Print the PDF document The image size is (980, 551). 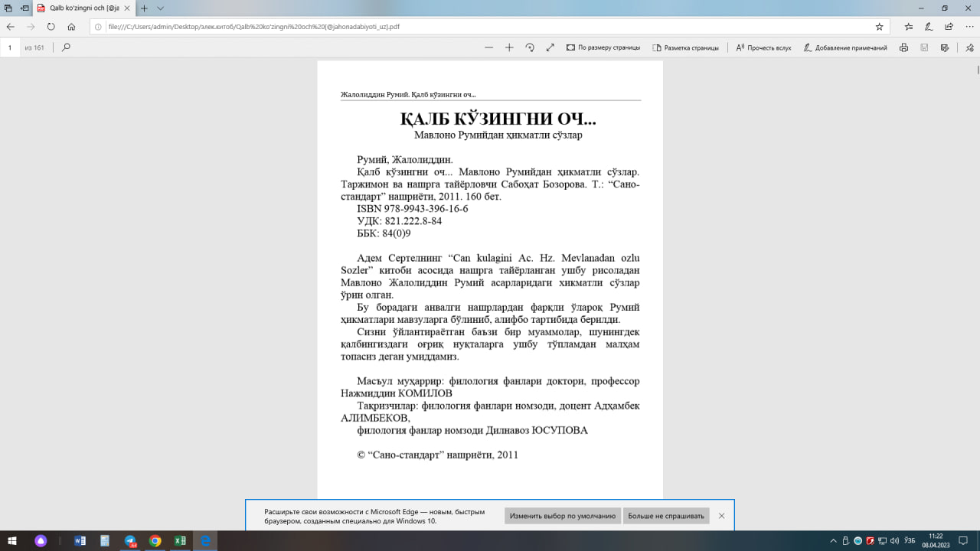point(903,47)
